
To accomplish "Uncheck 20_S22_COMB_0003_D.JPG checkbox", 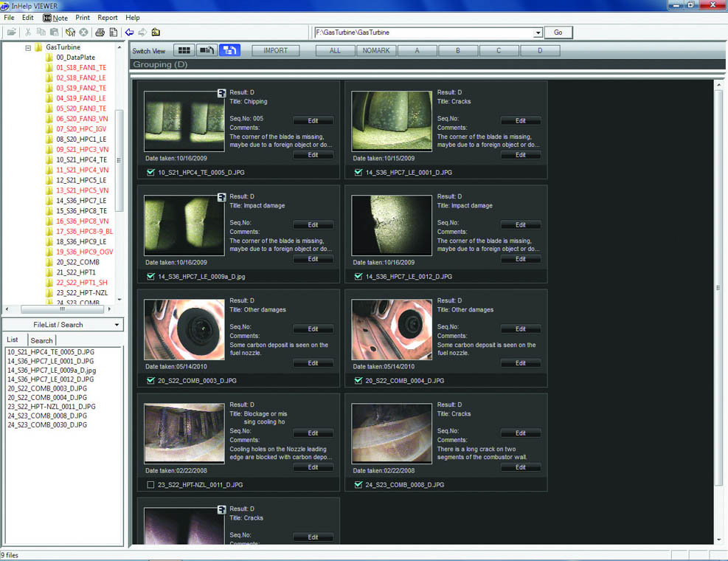I will coord(150,381).
